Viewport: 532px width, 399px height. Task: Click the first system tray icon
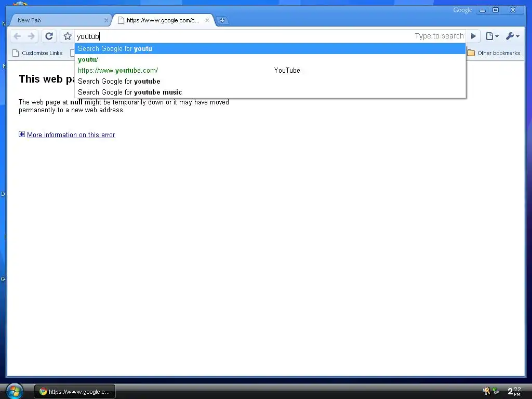click(486, 391)
